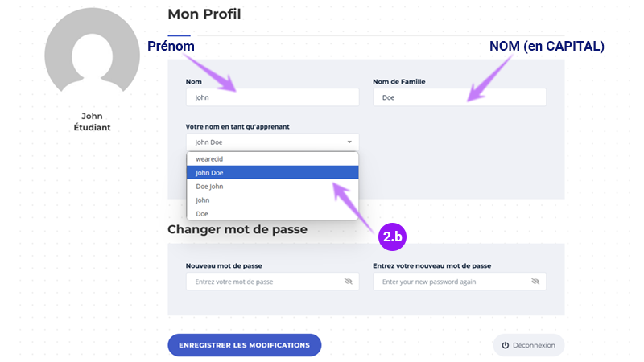Click the Déconnexion logout button
Viewport: 644px width, 362px height.
[529, 345]
